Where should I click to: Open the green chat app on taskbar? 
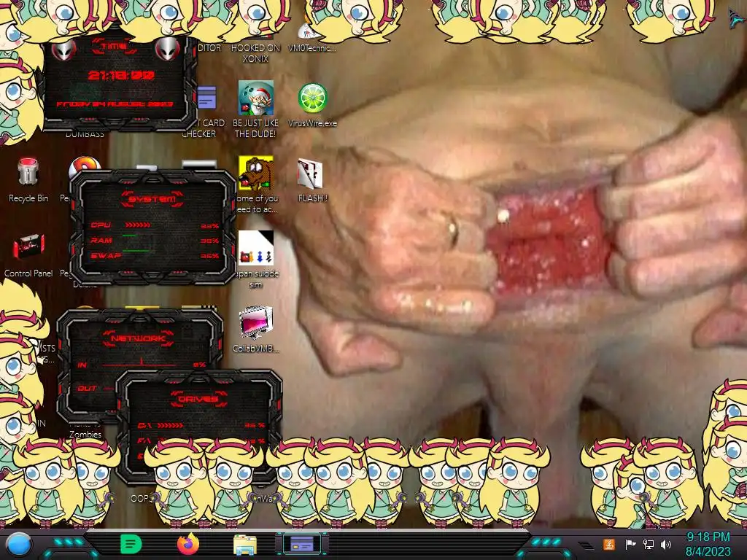(x=131, y=544)
